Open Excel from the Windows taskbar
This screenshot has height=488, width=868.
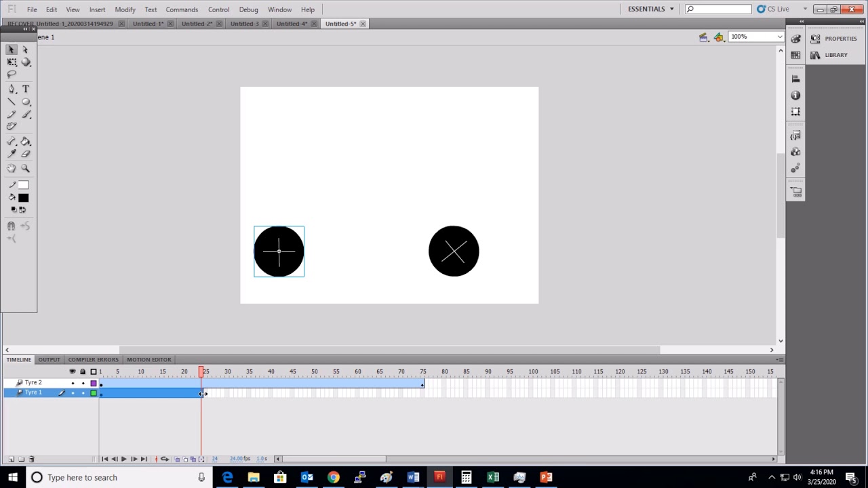point(493,477)
